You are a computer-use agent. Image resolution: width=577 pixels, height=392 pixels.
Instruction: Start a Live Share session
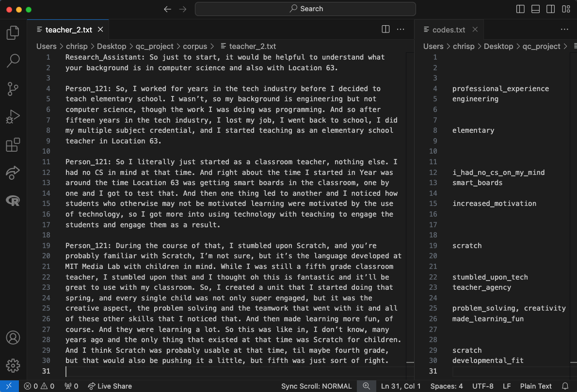[x=110, y=386]
